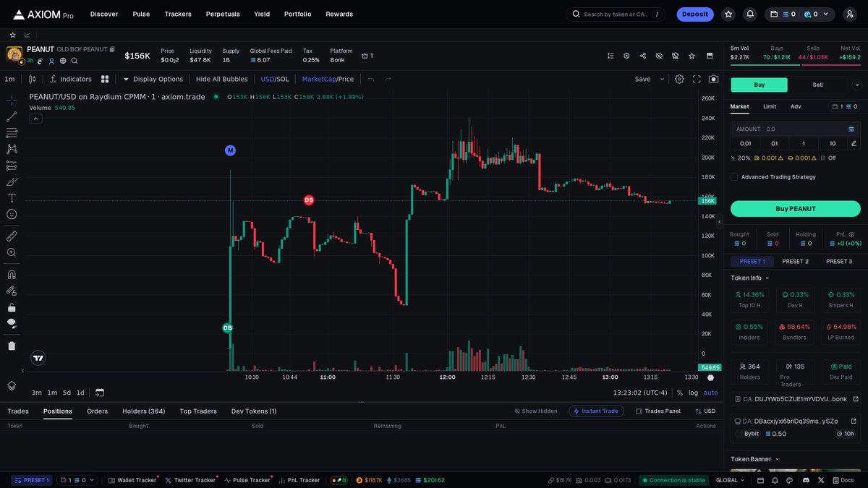
Task: Open the emoji icons tool
Action: pyautogui.click(x=12, y=214)
